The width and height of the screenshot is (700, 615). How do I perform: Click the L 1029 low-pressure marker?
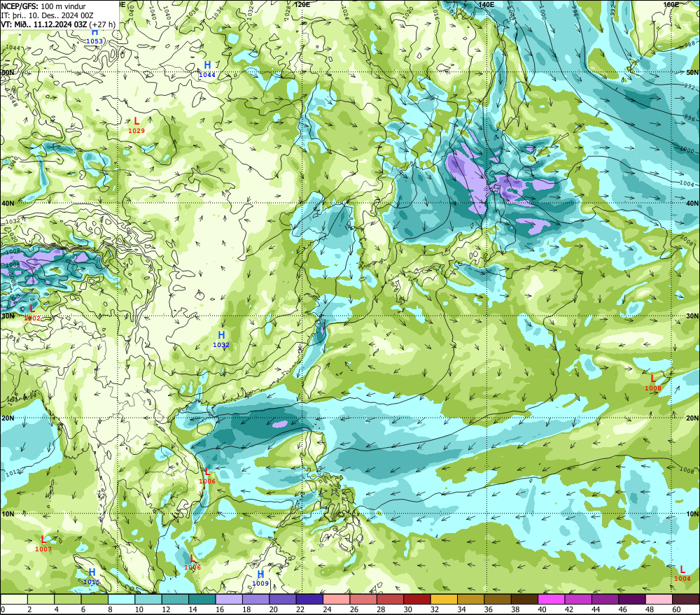pos(136,125)
